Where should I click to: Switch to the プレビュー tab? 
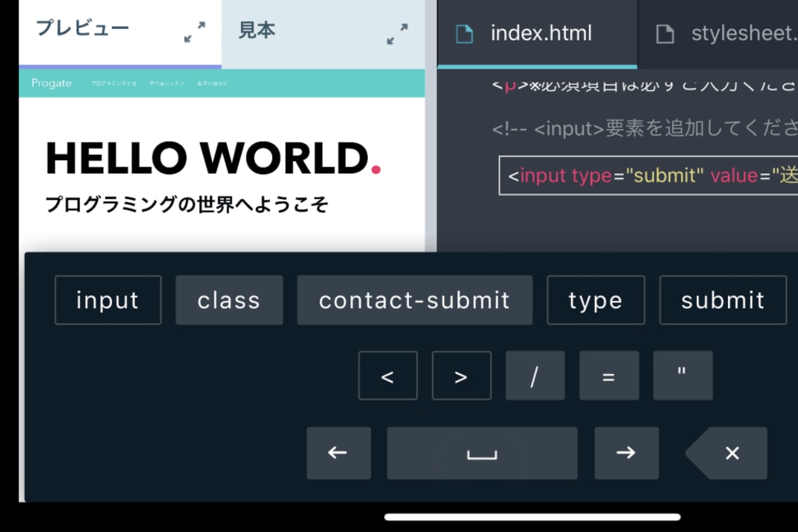point(83,30)
